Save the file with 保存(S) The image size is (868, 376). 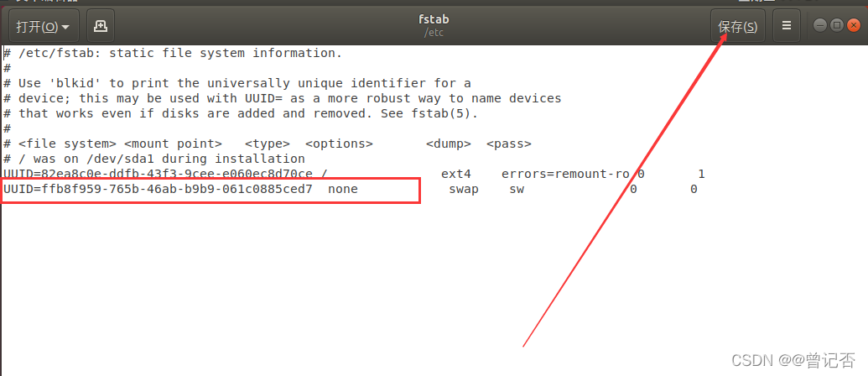coord(737,27)
